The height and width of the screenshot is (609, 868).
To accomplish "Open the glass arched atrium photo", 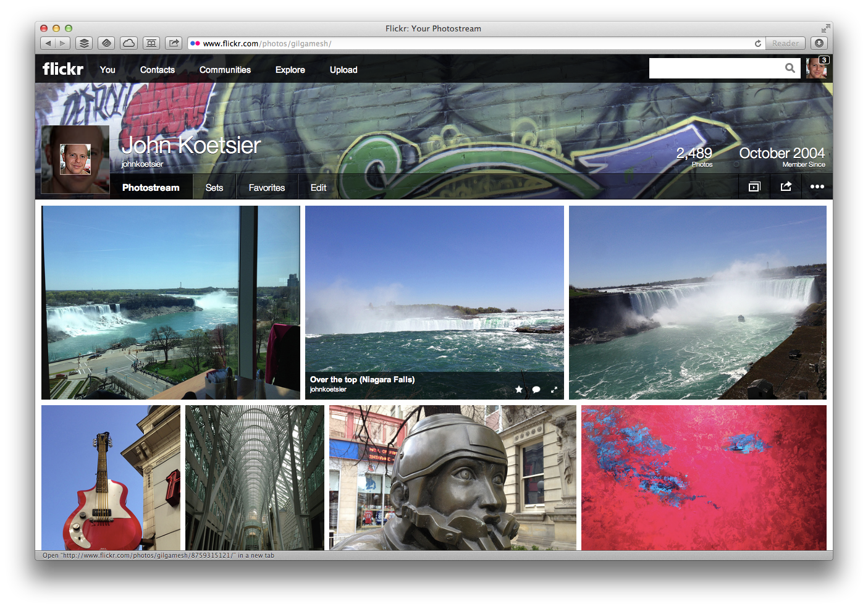I will coord(255,477).
